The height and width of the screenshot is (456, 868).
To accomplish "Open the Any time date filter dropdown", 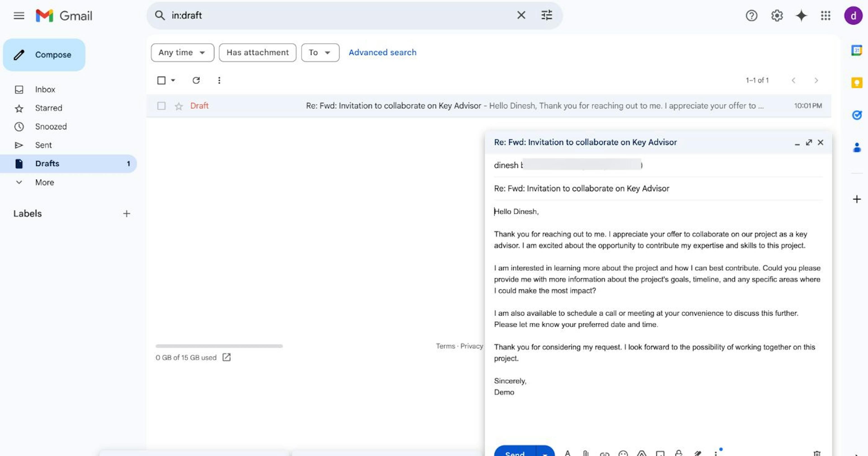I will (182, 53).
